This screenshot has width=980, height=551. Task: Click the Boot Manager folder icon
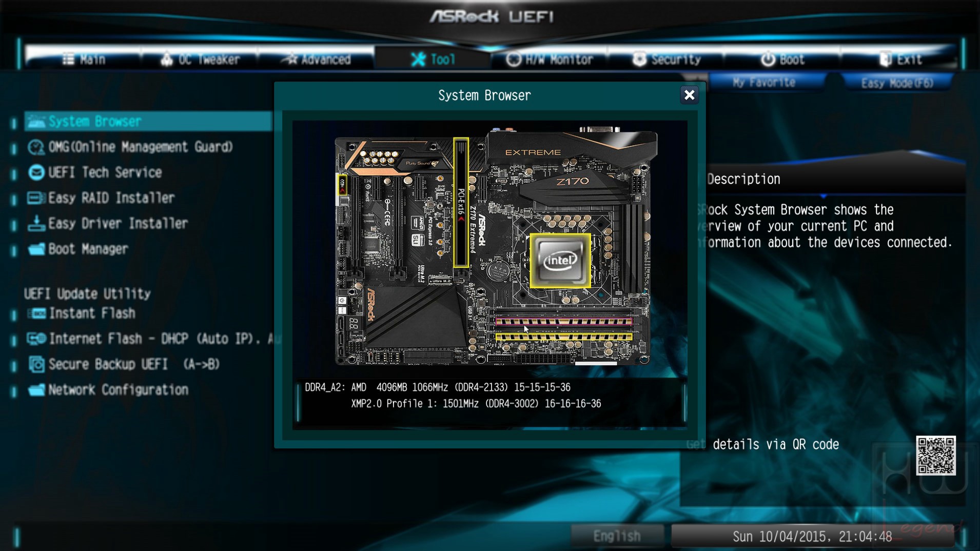tap(36, 249)
